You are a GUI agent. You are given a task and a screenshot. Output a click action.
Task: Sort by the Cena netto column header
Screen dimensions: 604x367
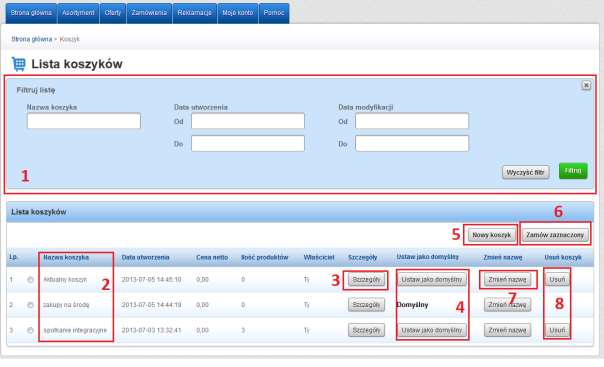pos(212,257)
